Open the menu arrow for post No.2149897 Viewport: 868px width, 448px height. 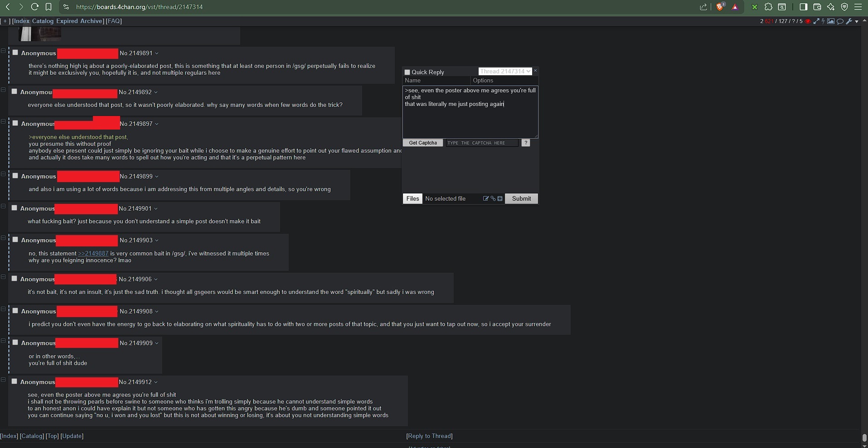157,124
